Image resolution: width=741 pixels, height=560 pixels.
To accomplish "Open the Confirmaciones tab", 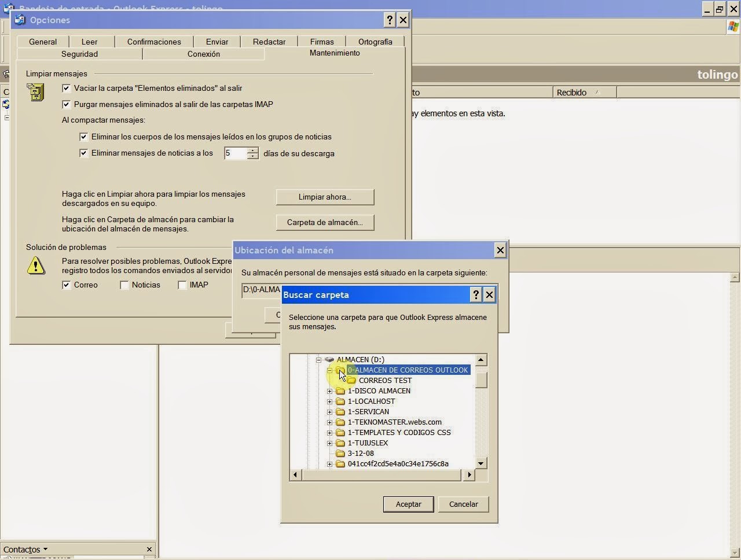I will click(x=154, y=42).
